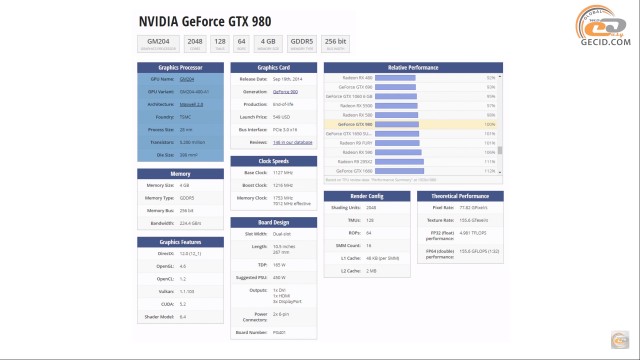640x360 pixels.
Task: Click the Transistors value 5,200 million
Action: pos(192,142)
